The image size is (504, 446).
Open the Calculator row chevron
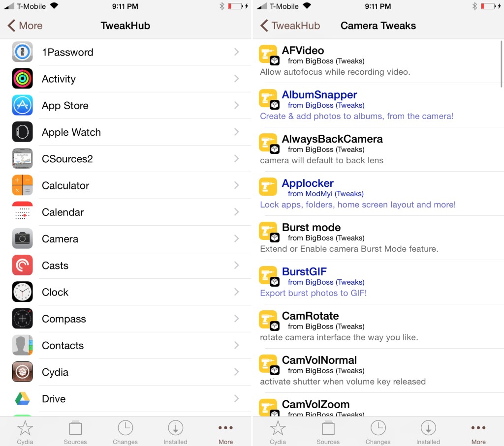[237, 185]
